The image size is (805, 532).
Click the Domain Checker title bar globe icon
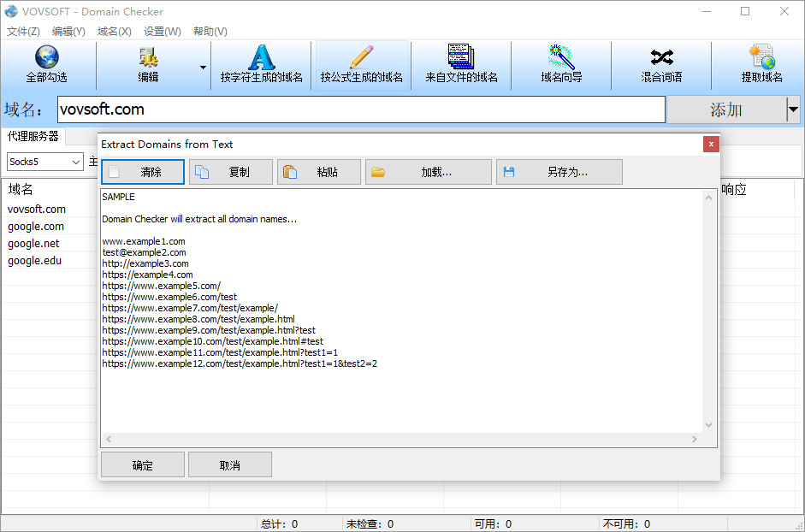[11, 11]
